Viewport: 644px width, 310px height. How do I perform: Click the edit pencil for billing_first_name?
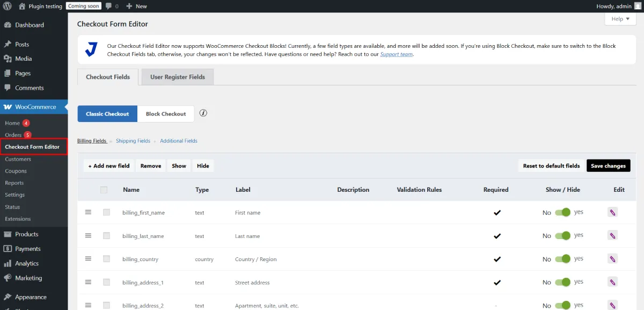pyautogui.click(x=612, y=212)
